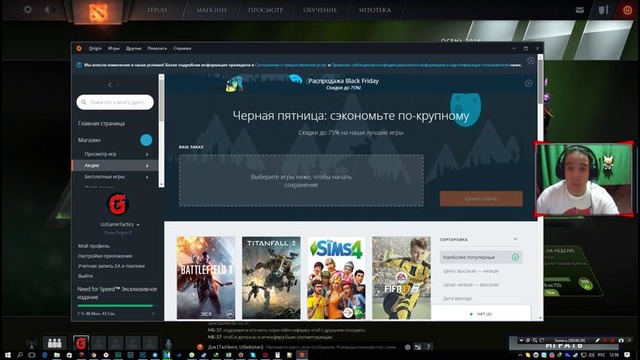The height and width of the screenshot is (360, 640).
Task: Click the orange channel icon before Dota chat
Action: [x=200, y=347]
